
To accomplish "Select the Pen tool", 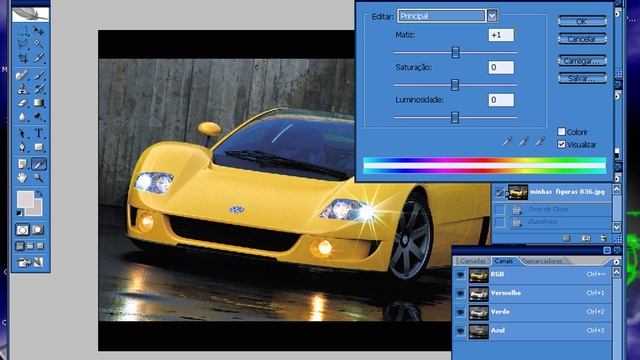I will pos(22,147).
